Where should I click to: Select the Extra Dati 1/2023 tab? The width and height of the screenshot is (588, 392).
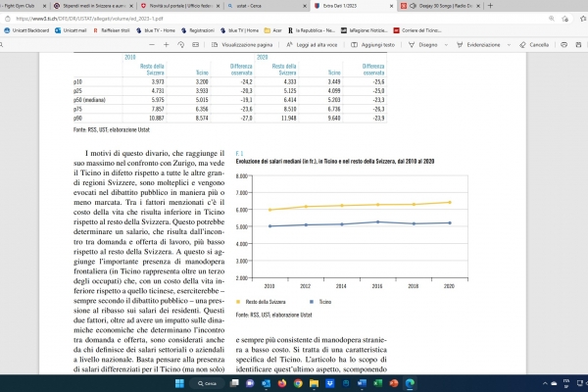tap(354, 6)
